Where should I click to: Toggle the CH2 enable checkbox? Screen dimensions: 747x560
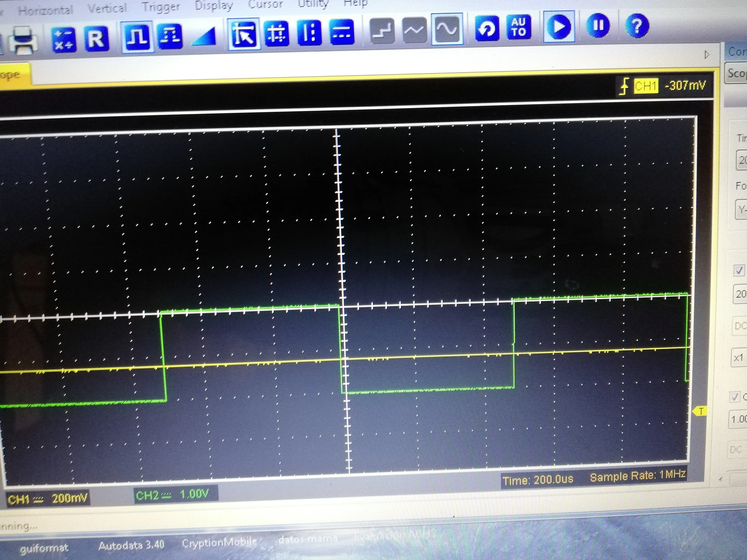click(735, 397)
